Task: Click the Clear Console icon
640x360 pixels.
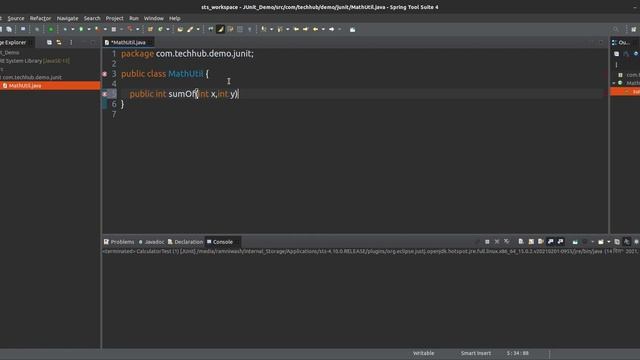Action: [x=521, y=242]
